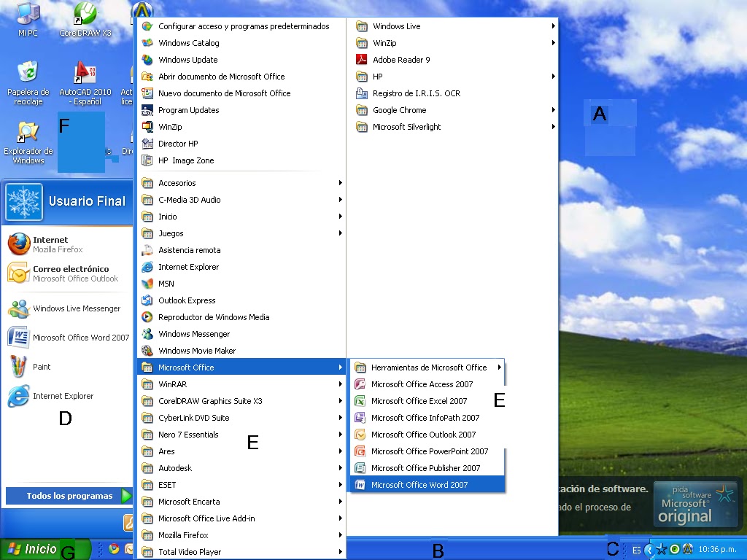The height and width of the screenshot is (560, 747).
Task: Open Outlook Express entry
Action: pyautogui.click(x=241, y=300)
